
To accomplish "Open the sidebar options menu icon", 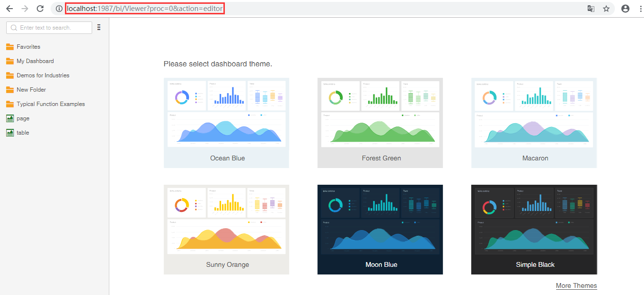I will point(99,28).
